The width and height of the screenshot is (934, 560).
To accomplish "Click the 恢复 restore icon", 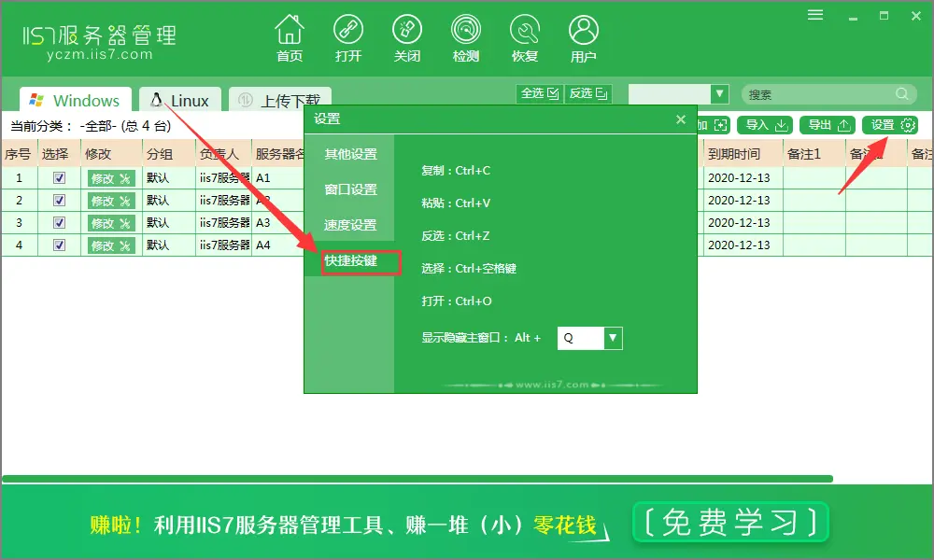I will [x=525, y=38].
